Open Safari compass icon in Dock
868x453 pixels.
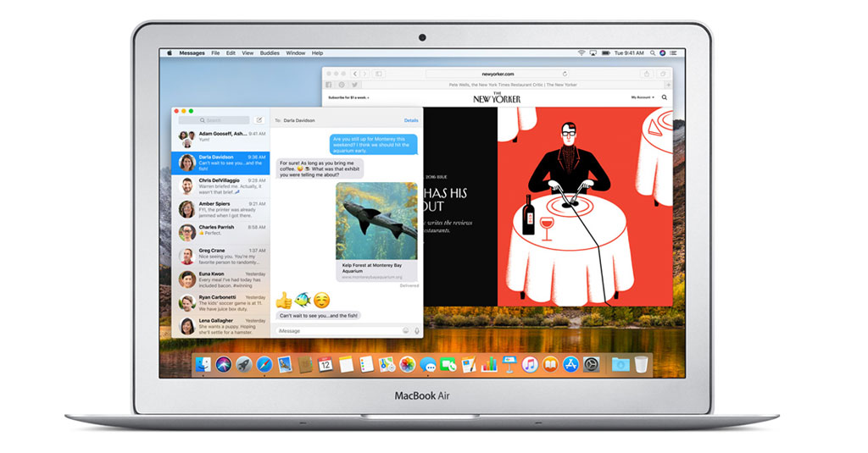[264, 364]
